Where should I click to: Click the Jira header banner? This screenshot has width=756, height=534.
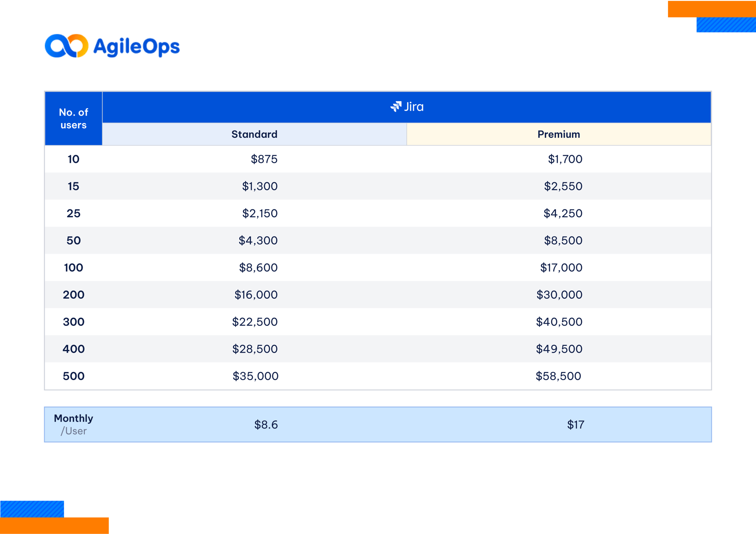406,107
